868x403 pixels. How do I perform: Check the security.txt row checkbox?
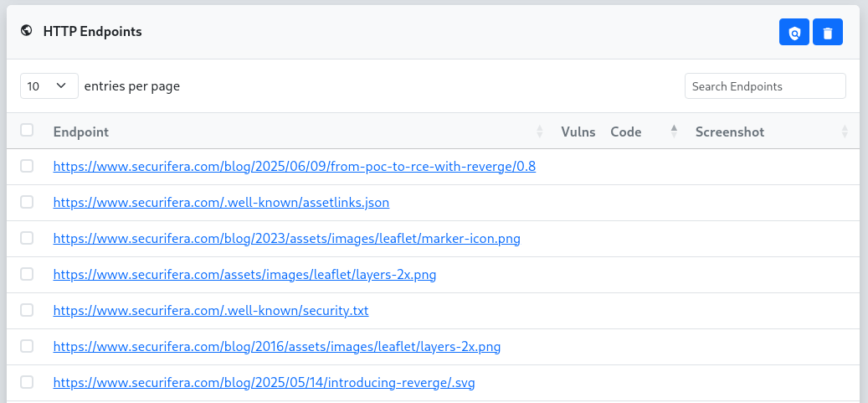tap(27, 310)
